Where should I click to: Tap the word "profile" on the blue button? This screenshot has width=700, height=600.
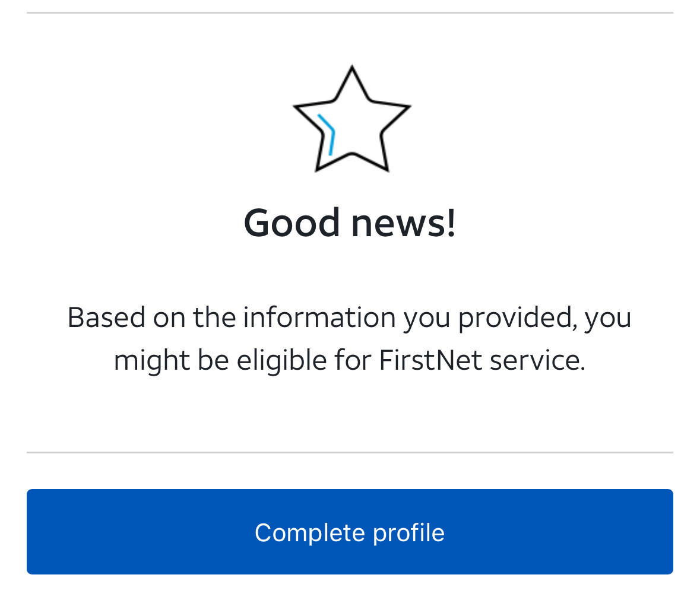click(x=408, y=532)
